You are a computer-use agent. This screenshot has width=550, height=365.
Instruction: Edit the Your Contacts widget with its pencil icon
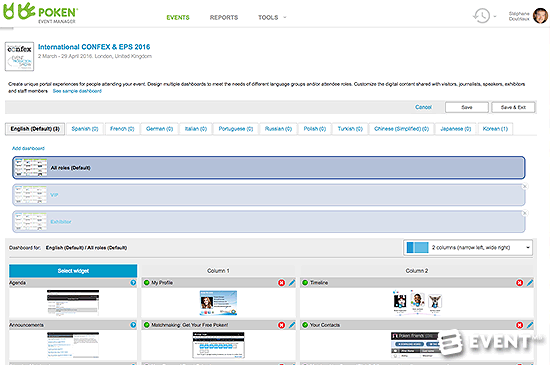click(530, 325)
